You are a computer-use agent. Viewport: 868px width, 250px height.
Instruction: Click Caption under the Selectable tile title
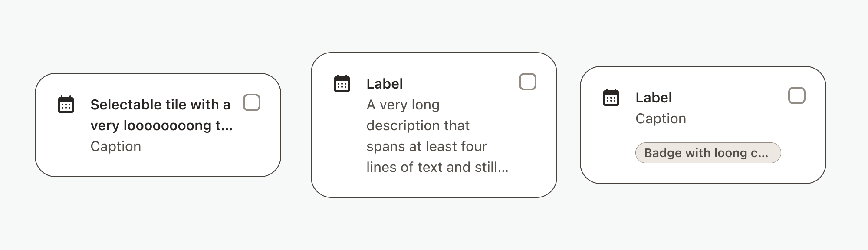click(115, 146)
